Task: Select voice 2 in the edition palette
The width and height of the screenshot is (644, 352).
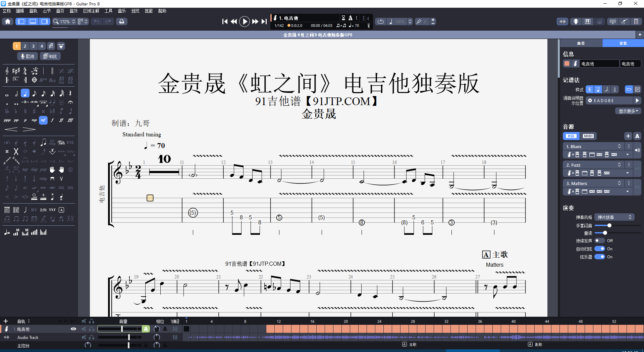Action: click(x=25, y=46)
